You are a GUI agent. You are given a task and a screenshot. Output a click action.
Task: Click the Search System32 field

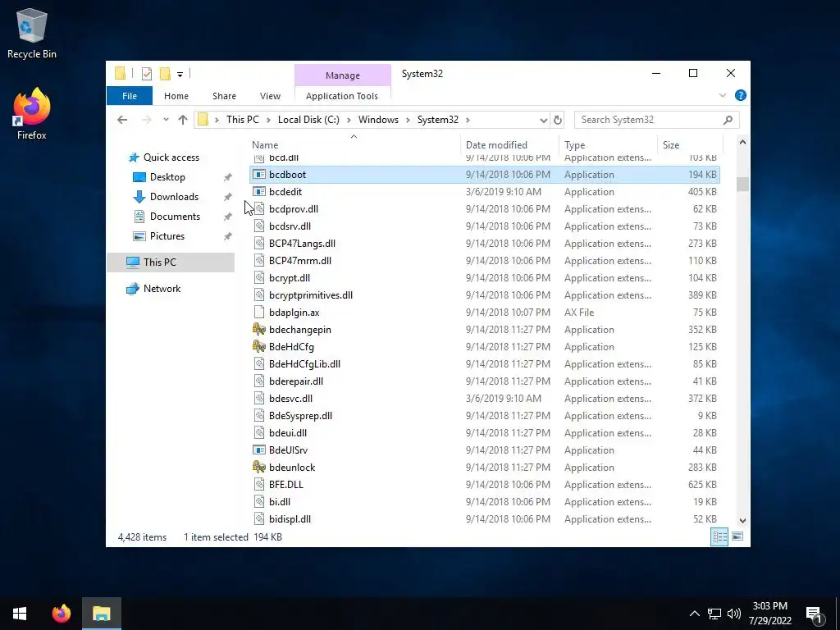656,120
